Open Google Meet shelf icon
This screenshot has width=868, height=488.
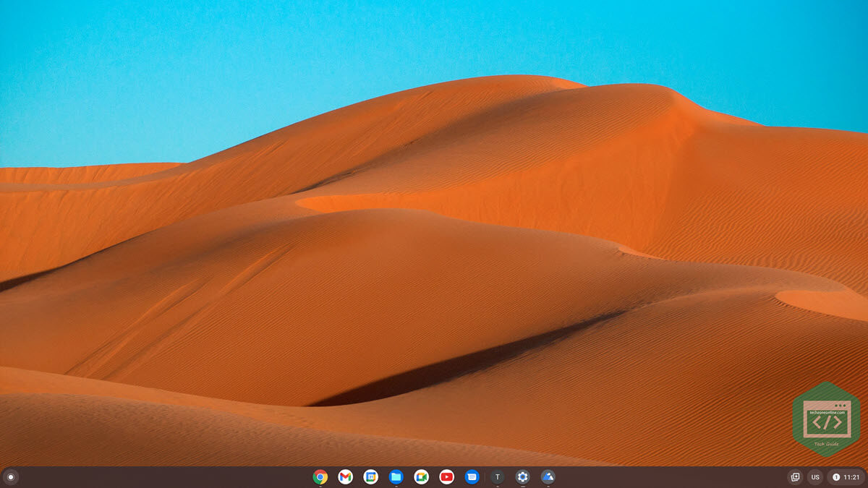coord(421,476)
